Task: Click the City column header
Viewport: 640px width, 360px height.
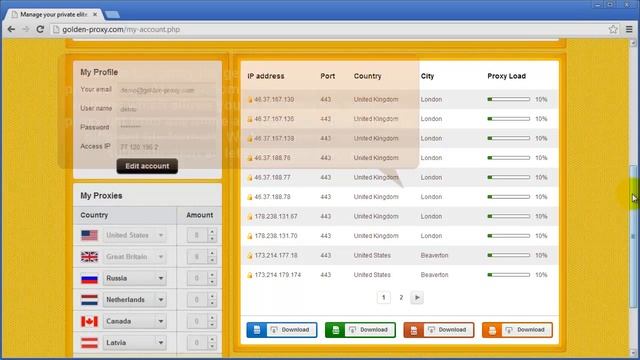Action: coord(427,76)
